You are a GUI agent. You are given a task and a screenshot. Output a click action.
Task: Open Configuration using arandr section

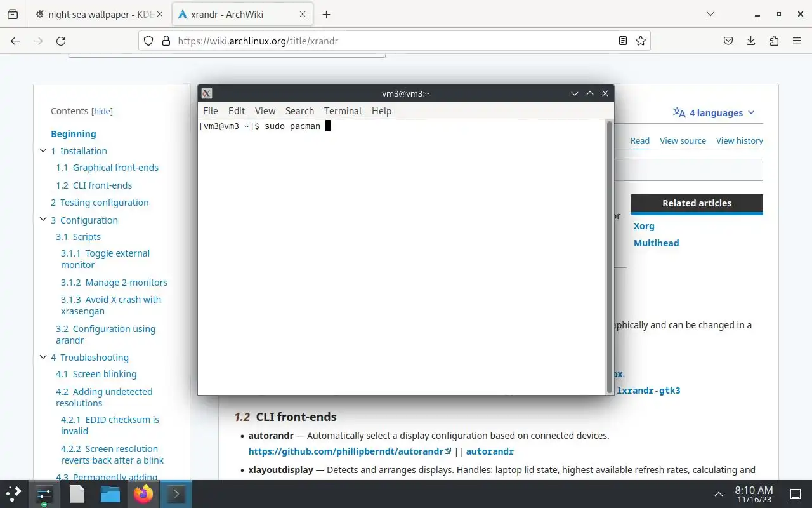(105, 335)
